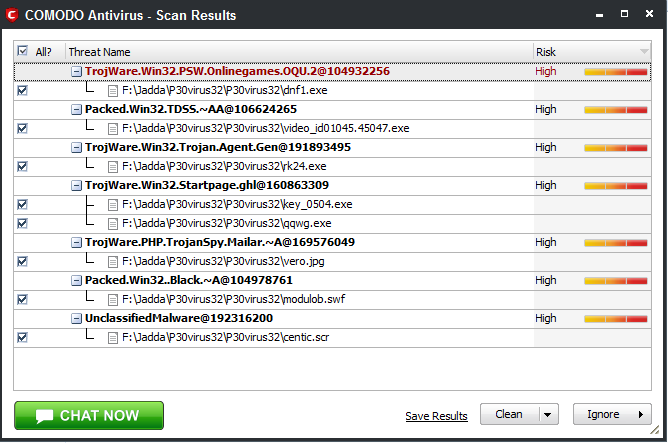Click the file icon beside modulob.swf
Screen dimensions: 668x443
112,300
